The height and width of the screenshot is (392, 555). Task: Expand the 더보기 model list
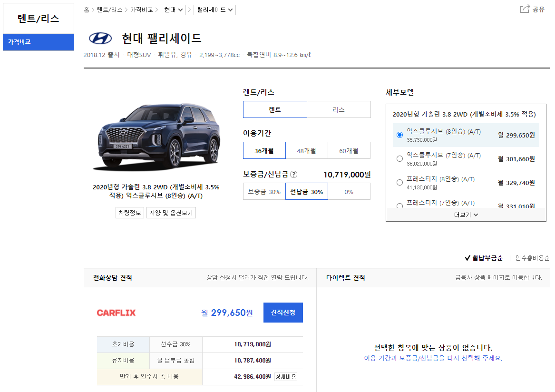(x=466, y=215)
